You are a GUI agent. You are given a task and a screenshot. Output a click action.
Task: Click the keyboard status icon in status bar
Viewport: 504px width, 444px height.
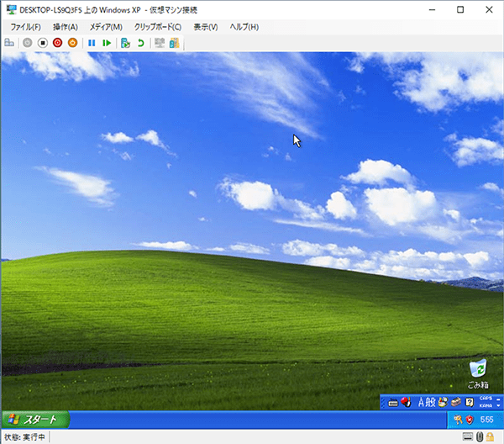tap(468, 436)
